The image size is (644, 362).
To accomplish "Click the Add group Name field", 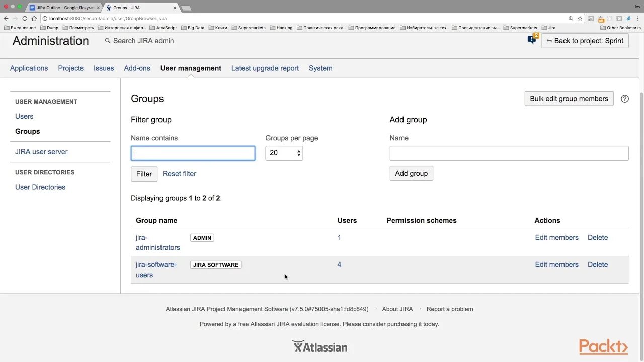I will [x=509, y=153].
